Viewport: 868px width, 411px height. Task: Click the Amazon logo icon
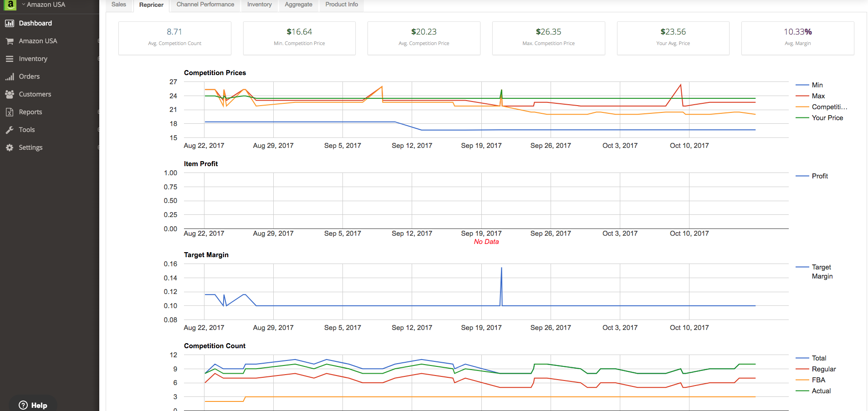tap(10, 5)
